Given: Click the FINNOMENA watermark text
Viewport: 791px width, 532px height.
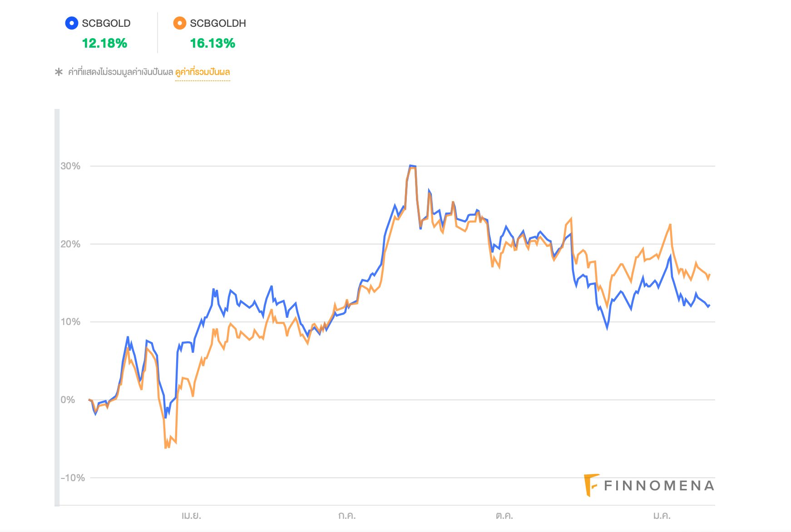Looking at the screenshot, I should [659, 486].
